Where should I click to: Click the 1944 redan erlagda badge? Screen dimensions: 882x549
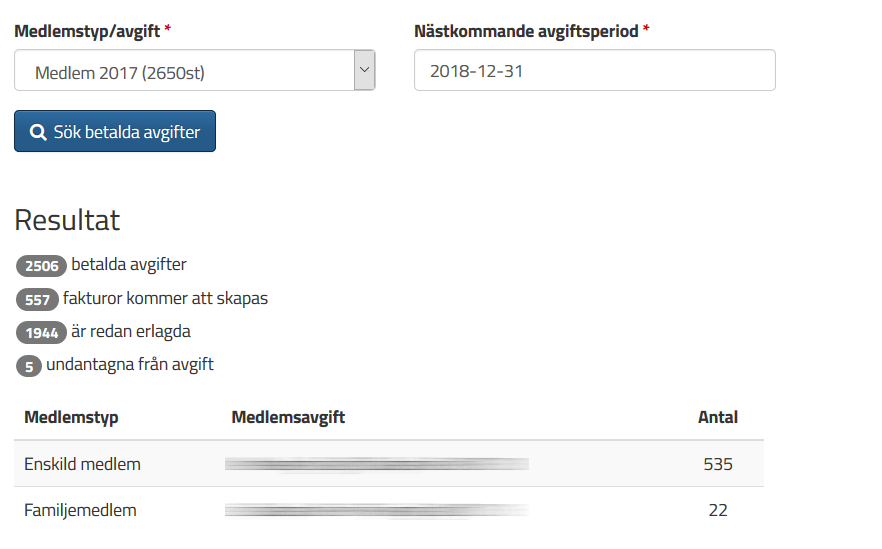pos(42,332)
